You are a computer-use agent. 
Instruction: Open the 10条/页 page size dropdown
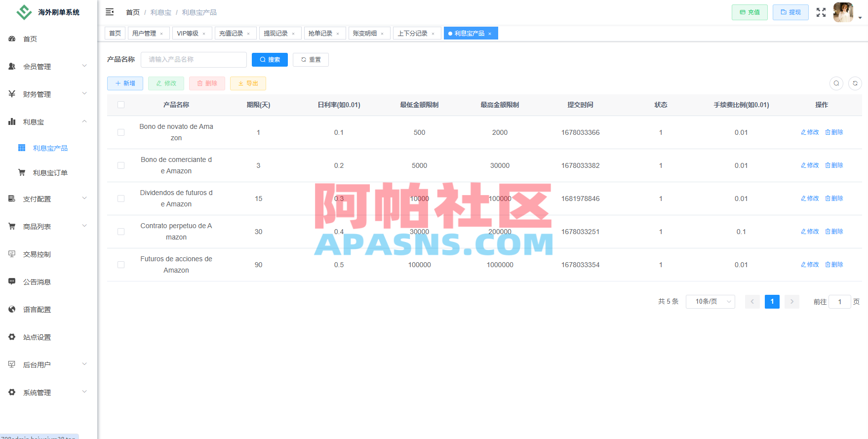[x=710, y=302]
